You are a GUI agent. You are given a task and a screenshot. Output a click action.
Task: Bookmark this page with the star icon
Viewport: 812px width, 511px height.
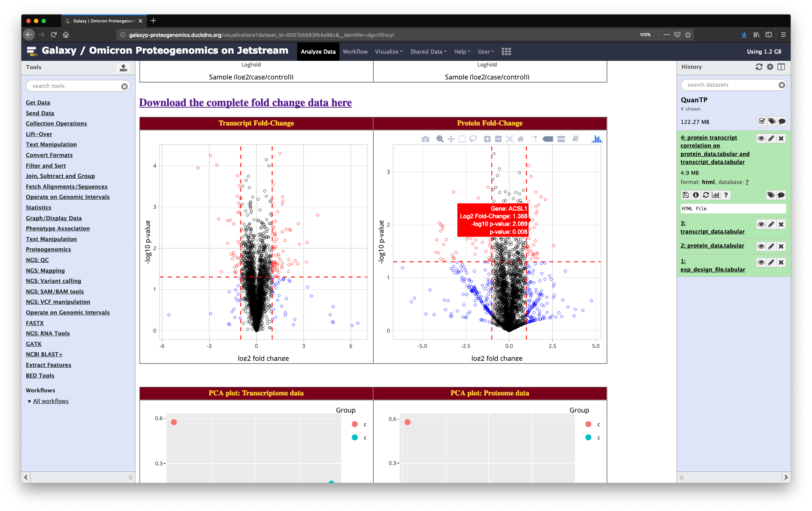[x=688, y=35]
